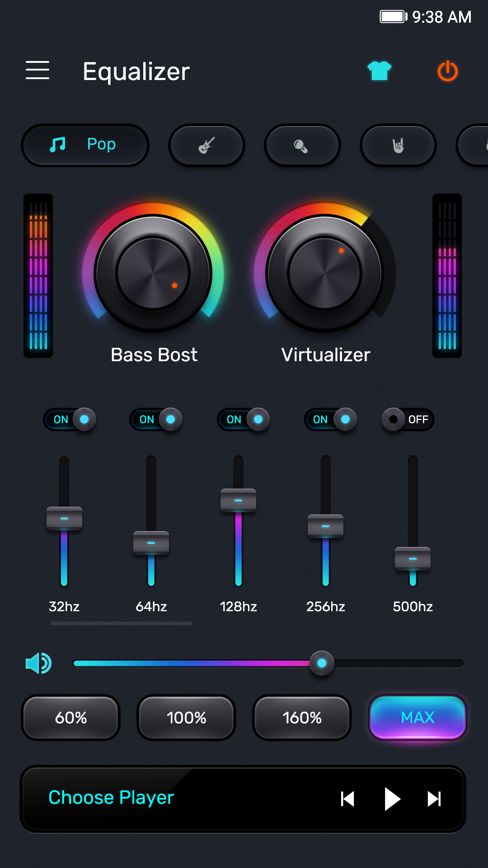Click the band list scroll indicator
488x868 pixels.
(122, 623)
